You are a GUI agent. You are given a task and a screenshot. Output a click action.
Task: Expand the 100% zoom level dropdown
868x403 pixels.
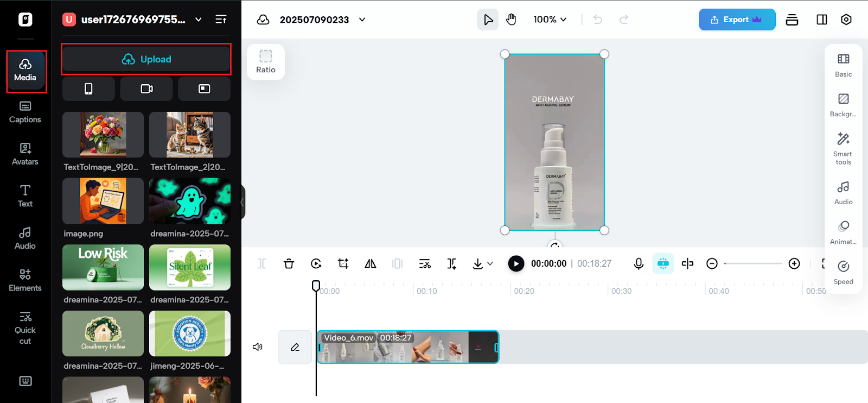[550, 20]
